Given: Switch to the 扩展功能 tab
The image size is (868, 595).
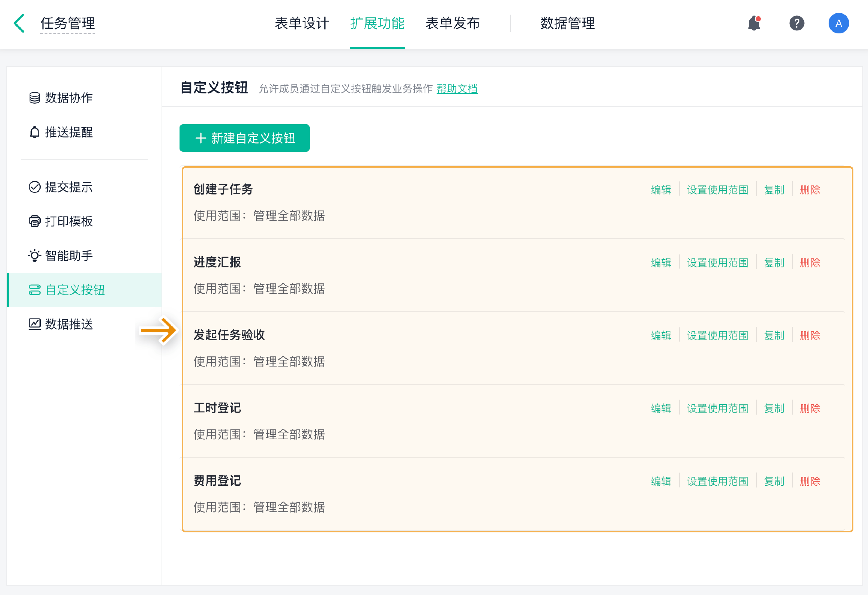Looking at the screenshot, I should tap(377, 23).
